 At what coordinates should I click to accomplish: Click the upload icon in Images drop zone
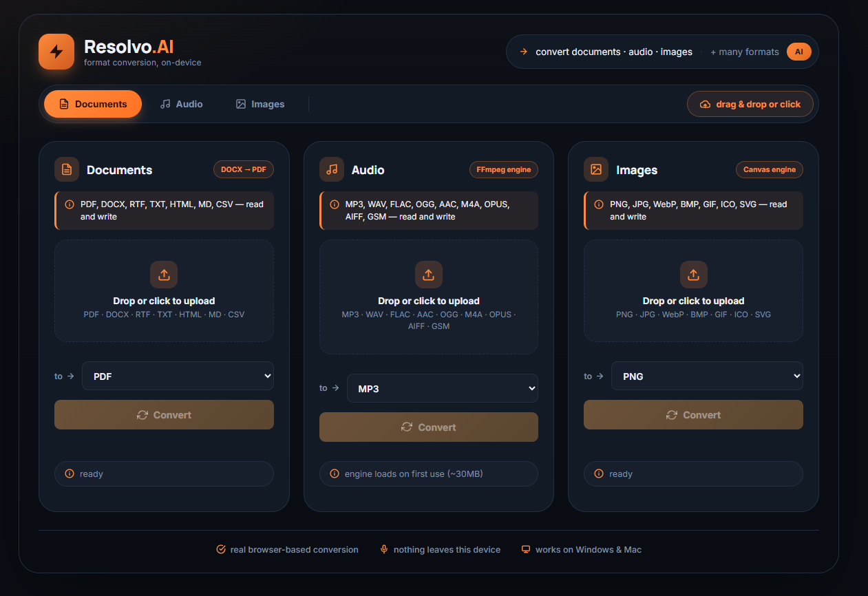pos(693,275)
